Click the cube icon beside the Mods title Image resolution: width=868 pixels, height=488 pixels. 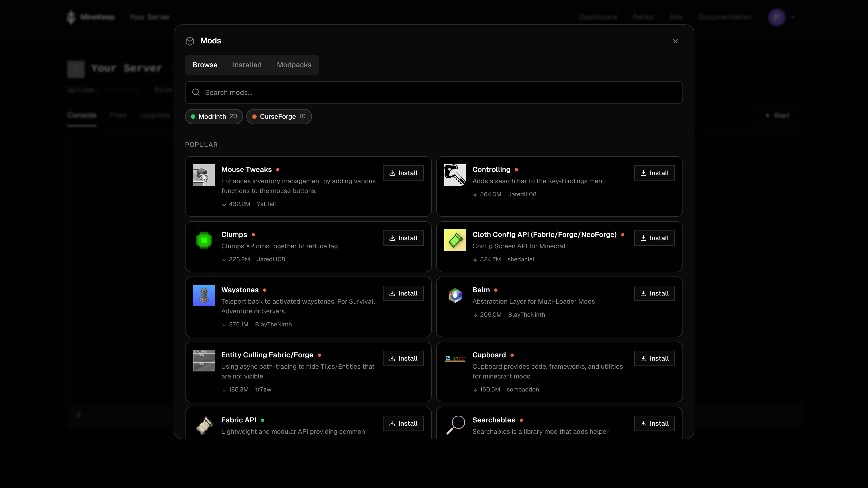tap(190, 41)
